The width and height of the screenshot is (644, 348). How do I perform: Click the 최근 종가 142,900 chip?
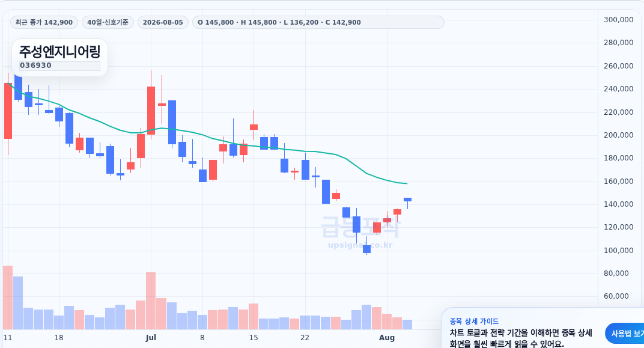(44, 22)
